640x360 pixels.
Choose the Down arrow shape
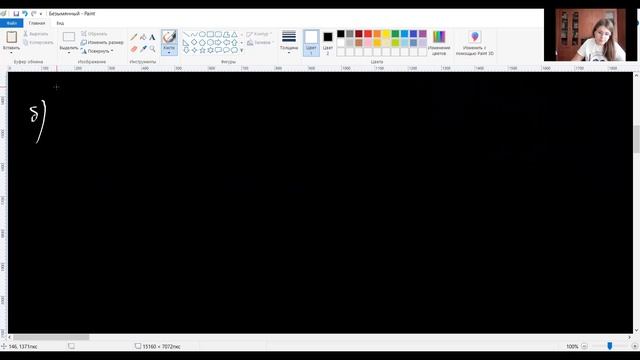tap(186, 50)
